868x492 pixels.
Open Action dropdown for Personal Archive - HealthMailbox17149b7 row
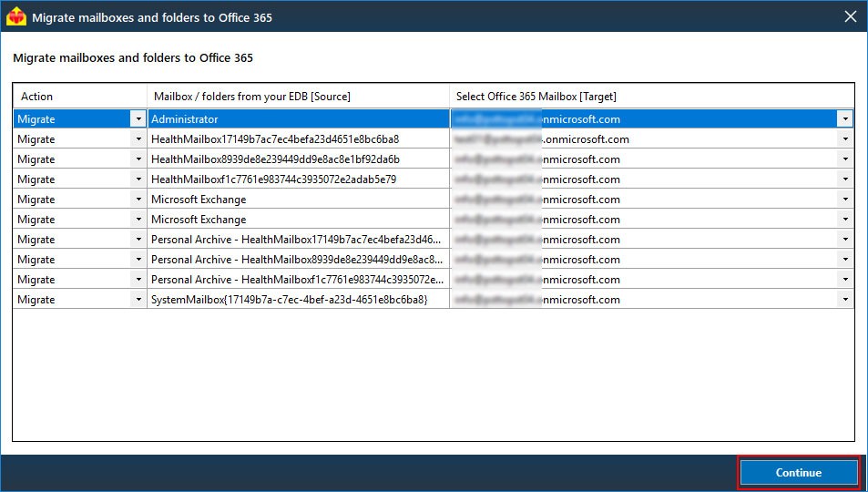[x=138, y=240]
